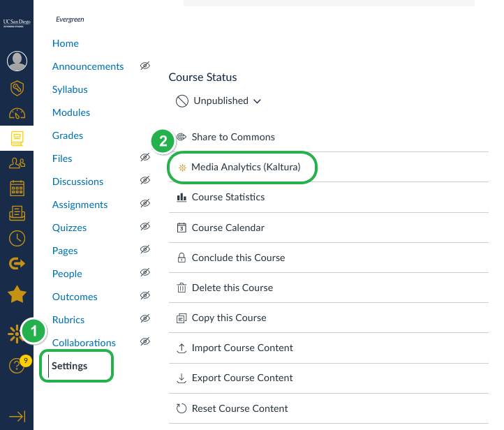Click the gold star icon in sidebar

(x=17, y=295)
